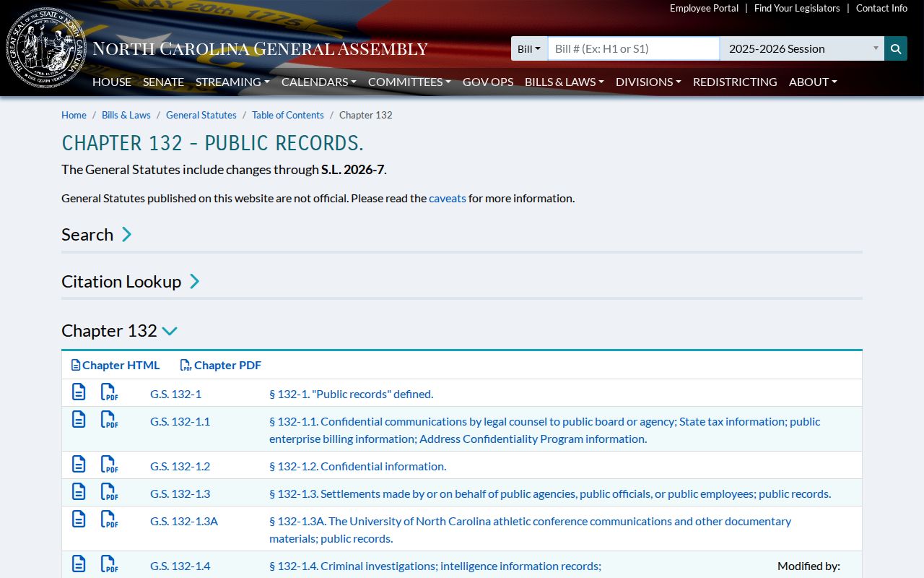Screen dimensions: 924x578
Task: Open the Calendars dropdown menu
Action: pyautogui.click(x=319, y=82)
